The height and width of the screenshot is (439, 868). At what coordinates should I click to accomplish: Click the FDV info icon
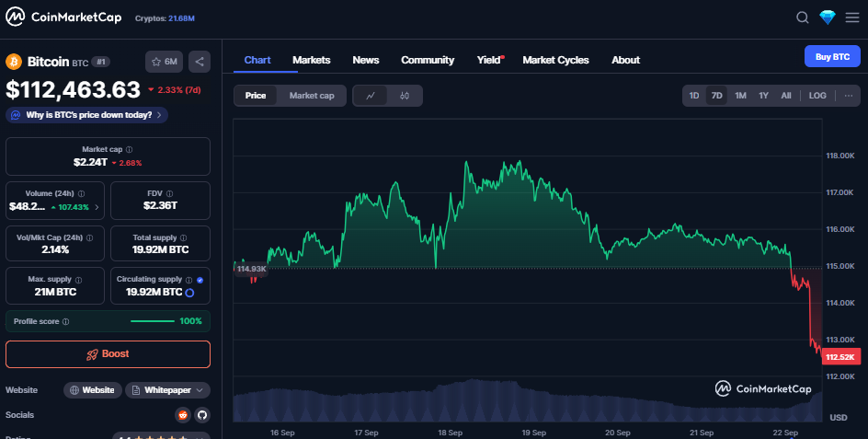coord(169,193)
